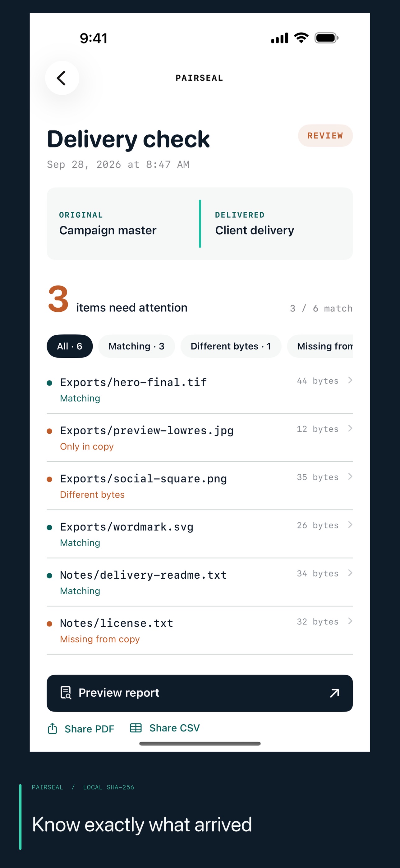Tap the status dot beside hero-final.tif

49,383
